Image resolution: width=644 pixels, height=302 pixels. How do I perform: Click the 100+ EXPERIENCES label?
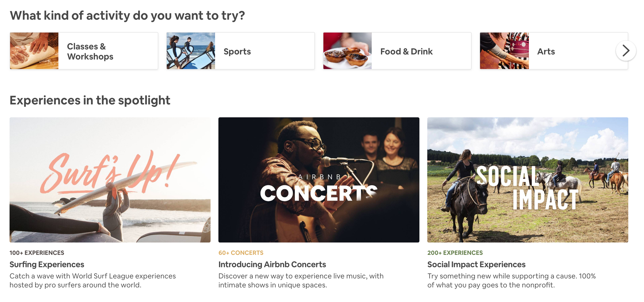pos(37,253)
